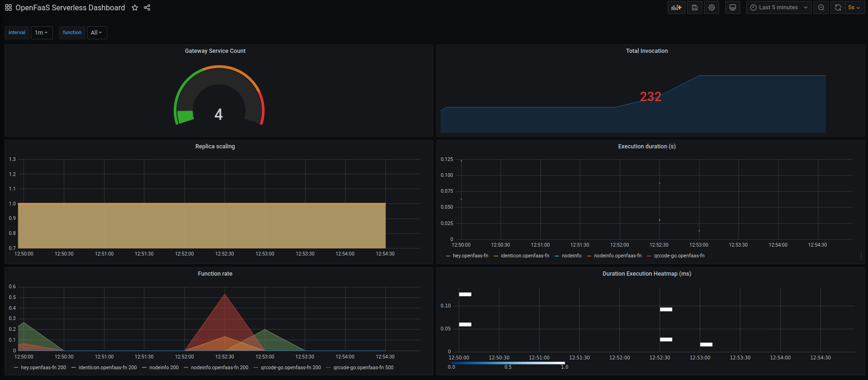Open the Replica scaling panel title menu
This screenshot has height=380, width=868.
pos(215,146)
